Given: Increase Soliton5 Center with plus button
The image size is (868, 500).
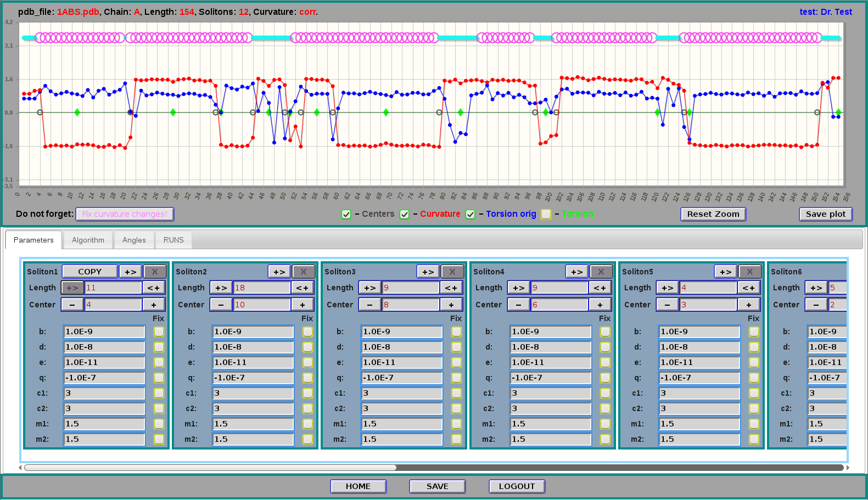Looking at the screenshot, I should pos(749,305).
